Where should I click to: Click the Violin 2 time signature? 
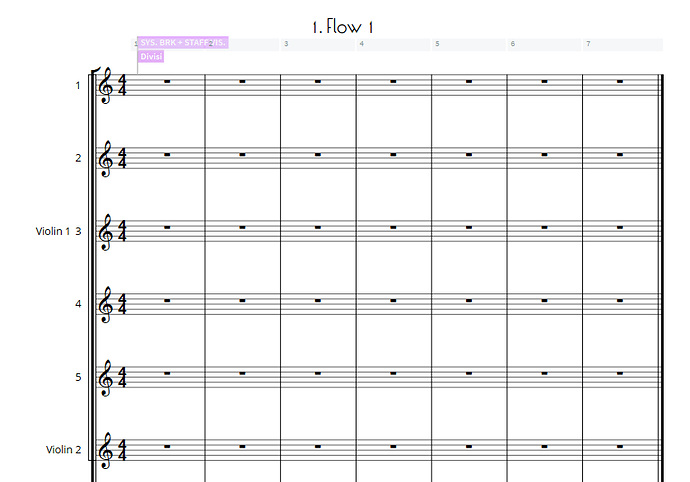(x=122, y=450)
